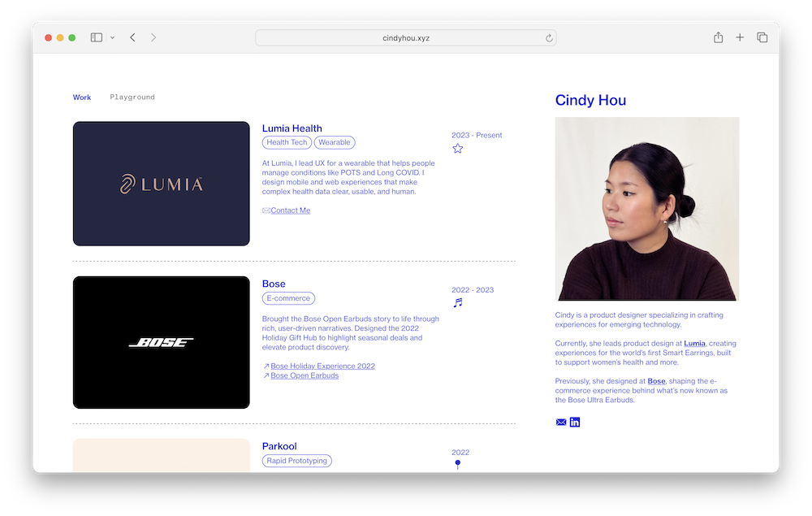This screenshot has height=516, width=812.
Task: Open a new tab with plus icon
Action: [x=740, y=37]
